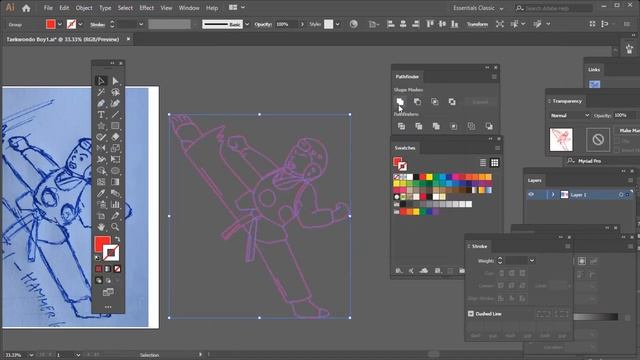The height and width of the screenshot is (360, 640).
Task: Open the Window menu
Action: 189,8
